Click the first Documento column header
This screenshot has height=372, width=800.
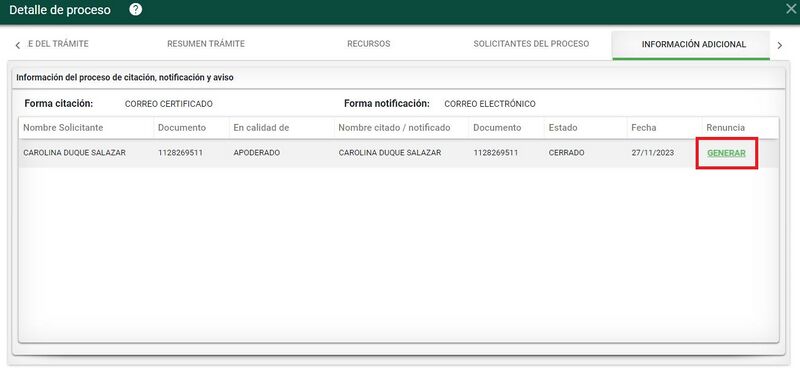click(182, 128)
